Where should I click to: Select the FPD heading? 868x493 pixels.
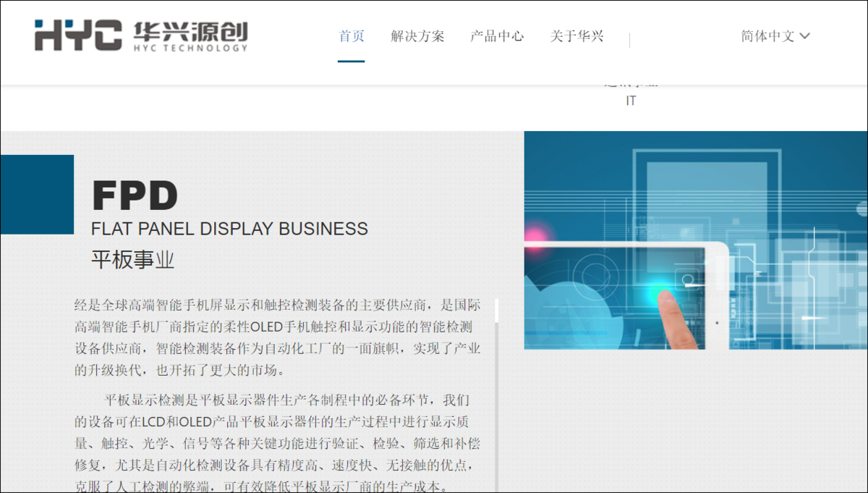(x=135, y=195)
